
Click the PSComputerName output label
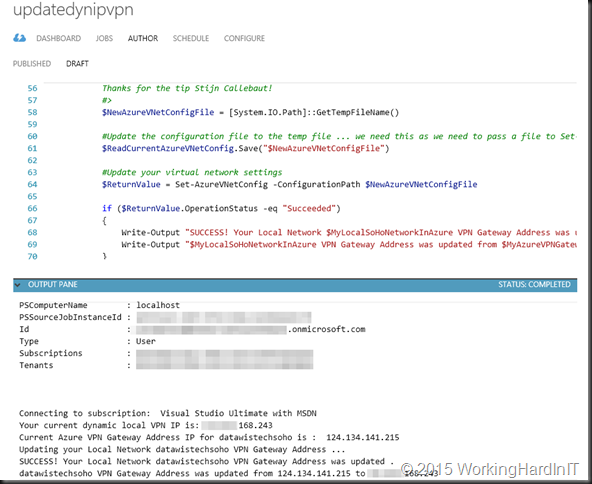click(53, 305)
